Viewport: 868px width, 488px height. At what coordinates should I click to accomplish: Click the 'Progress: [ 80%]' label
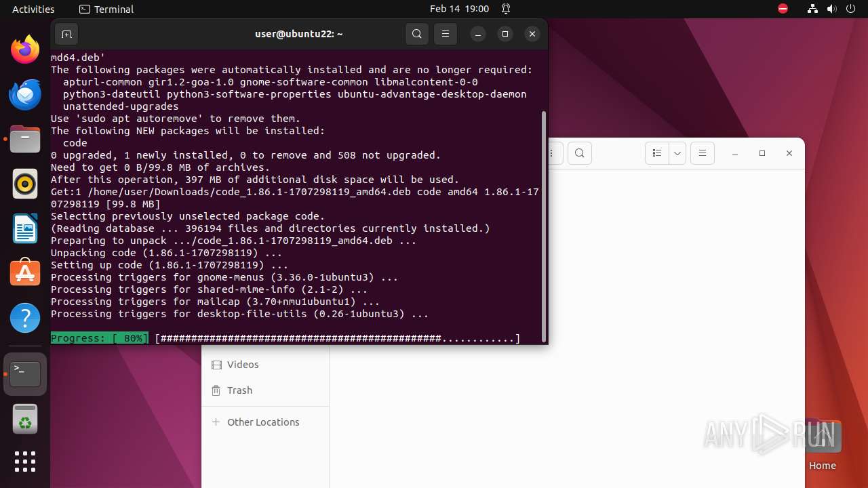(x=100, y=338)
